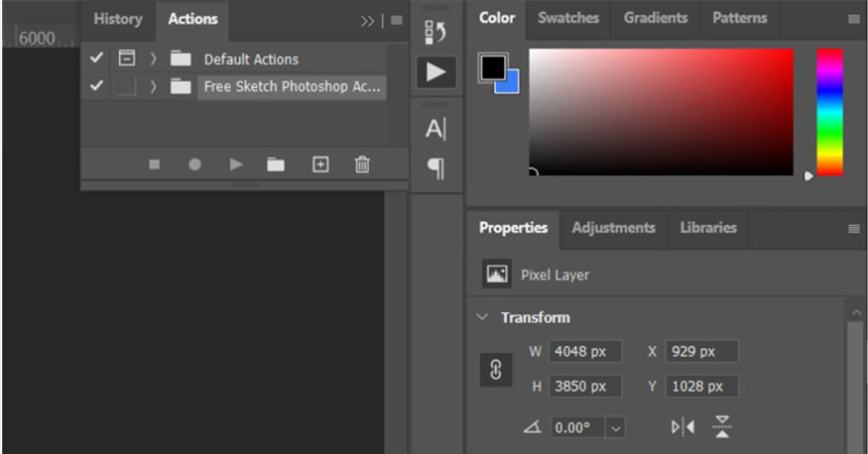Delete action using trash icon
The width and height of the screenshot is (868, 454).
pos(362,165)
